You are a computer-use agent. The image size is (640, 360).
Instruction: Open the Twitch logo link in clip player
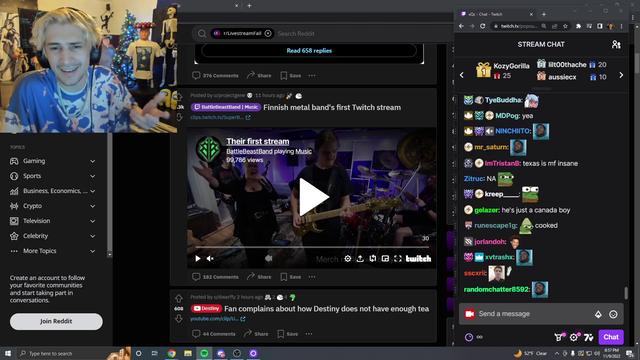click(418, 259)
